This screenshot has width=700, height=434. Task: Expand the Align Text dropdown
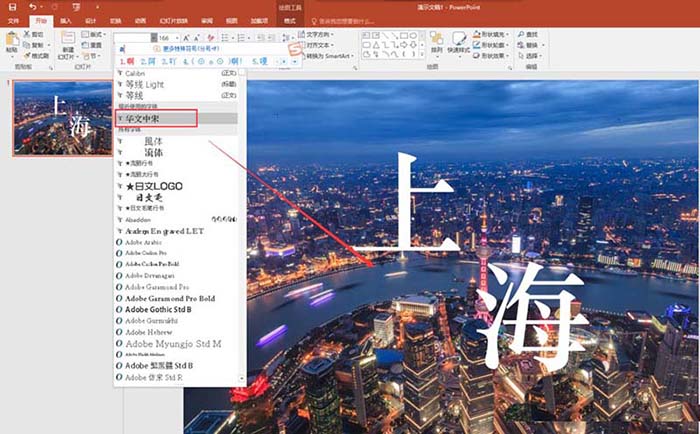[x=333, y=46]
